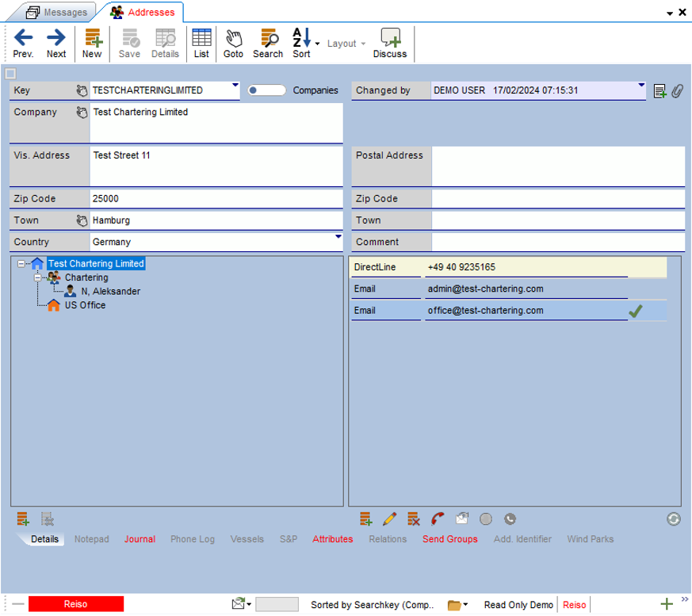Open the Sort dropdown arrow

click(317, 44)
